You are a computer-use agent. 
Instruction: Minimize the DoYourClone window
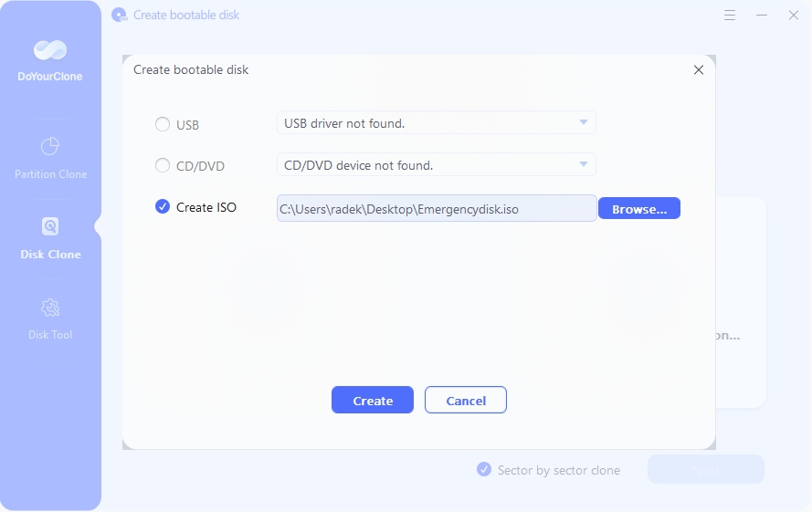coord(762,16)
